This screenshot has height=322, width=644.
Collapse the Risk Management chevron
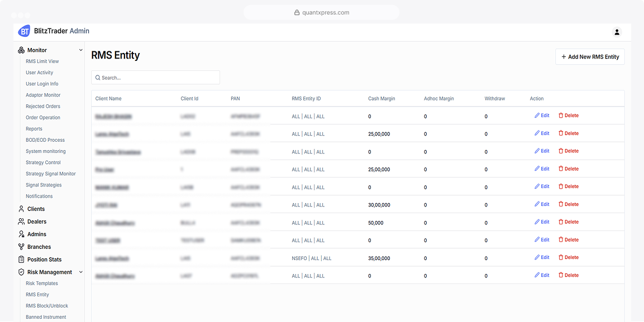coord(80,272)
